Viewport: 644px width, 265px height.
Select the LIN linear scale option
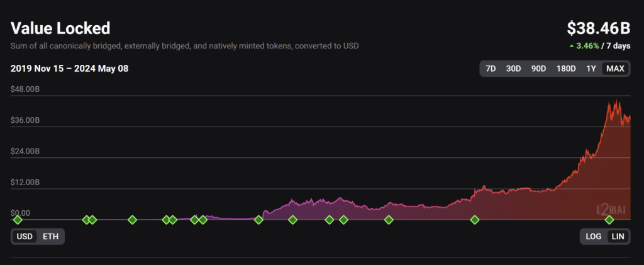pos(618,237)
